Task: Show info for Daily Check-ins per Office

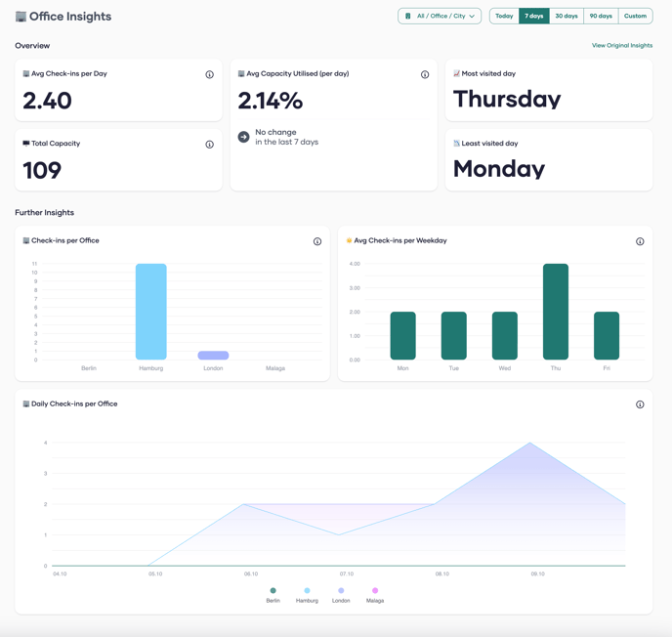Action: (640, 404)
